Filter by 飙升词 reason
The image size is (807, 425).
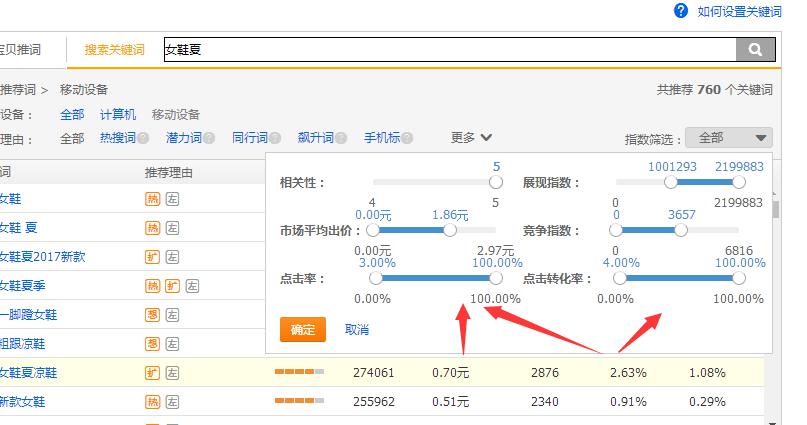[x=315, y=139]
